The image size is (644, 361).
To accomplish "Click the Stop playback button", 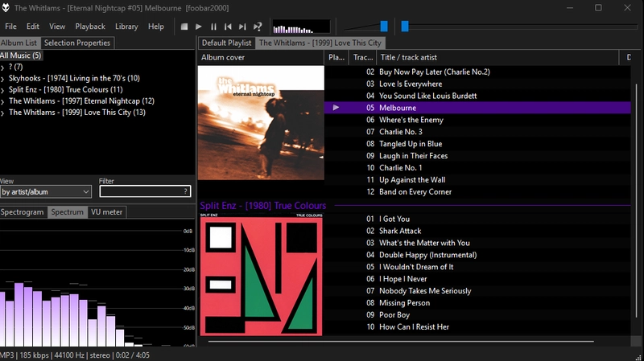I will coord(184,27).
